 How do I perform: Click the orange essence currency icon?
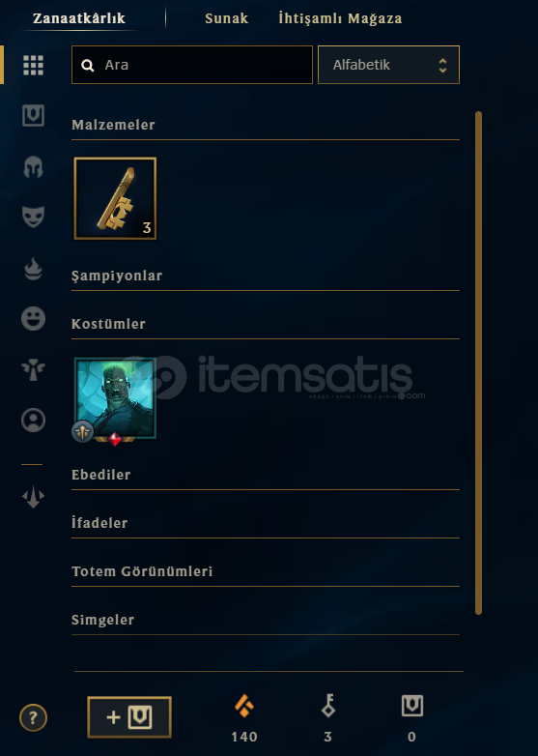tap(244, 706)
